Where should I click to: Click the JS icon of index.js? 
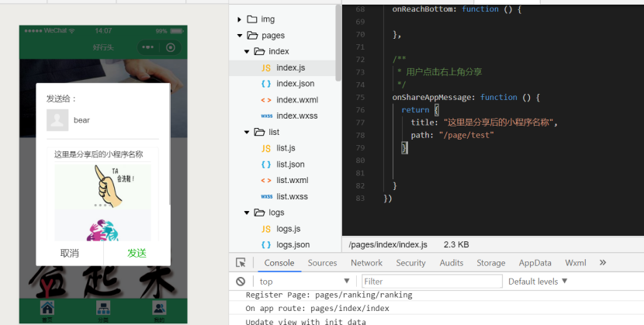click(x=266, y=68)
